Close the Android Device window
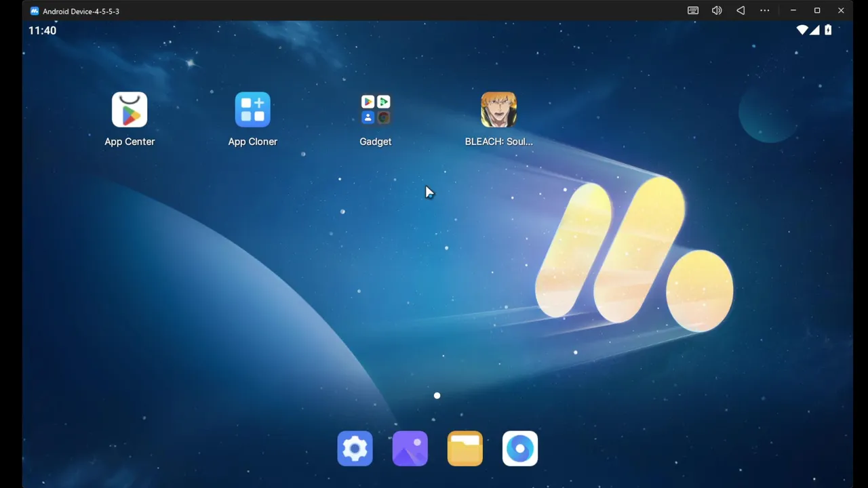The height and width of the screenshot is (488, 868). 841,11
